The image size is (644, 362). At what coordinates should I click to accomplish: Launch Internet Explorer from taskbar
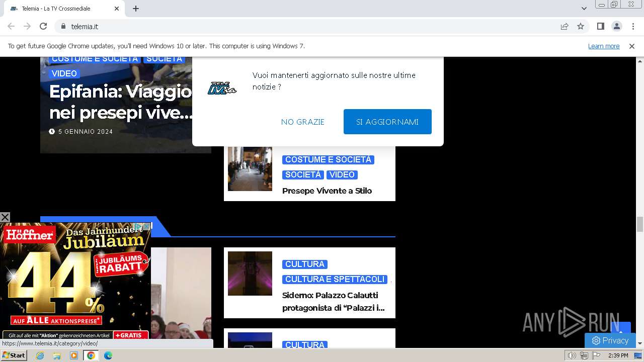click(40, 355)
